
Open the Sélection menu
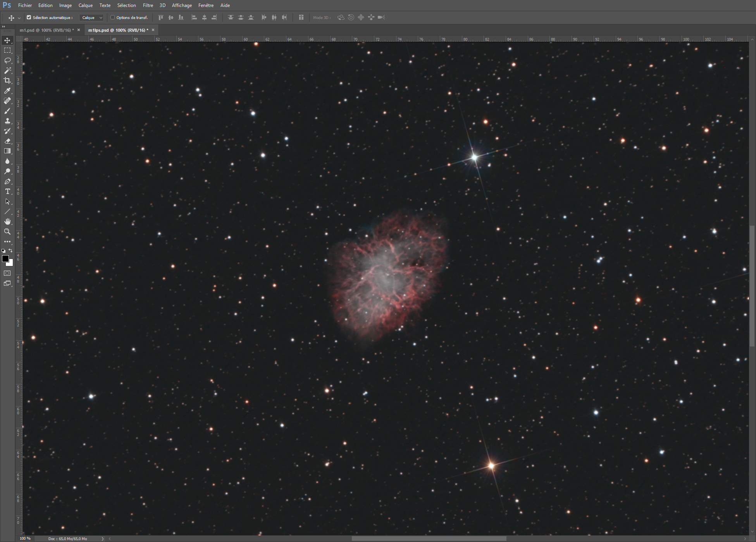127,5
